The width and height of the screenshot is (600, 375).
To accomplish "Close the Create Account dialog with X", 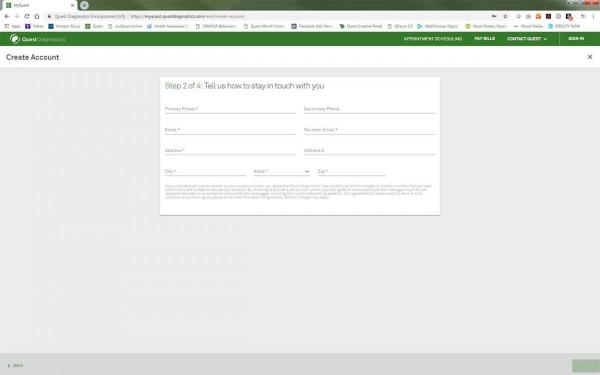I will 590,57.
